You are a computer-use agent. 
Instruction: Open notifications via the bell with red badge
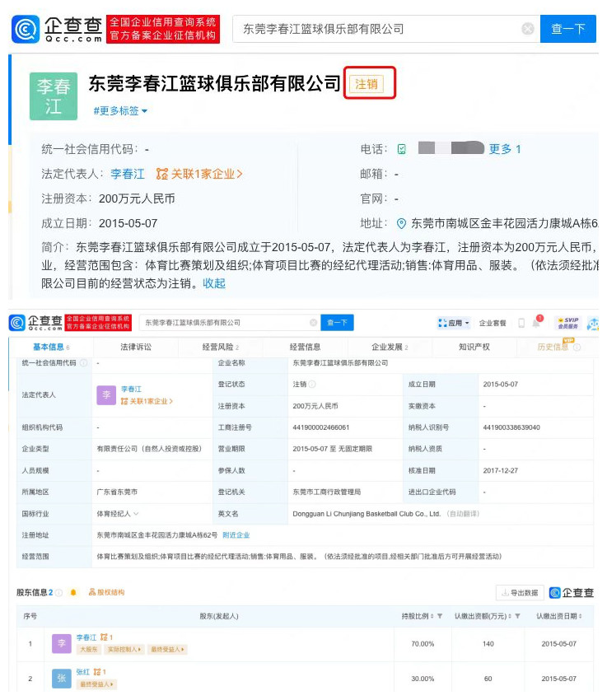[x=537, y=322]
